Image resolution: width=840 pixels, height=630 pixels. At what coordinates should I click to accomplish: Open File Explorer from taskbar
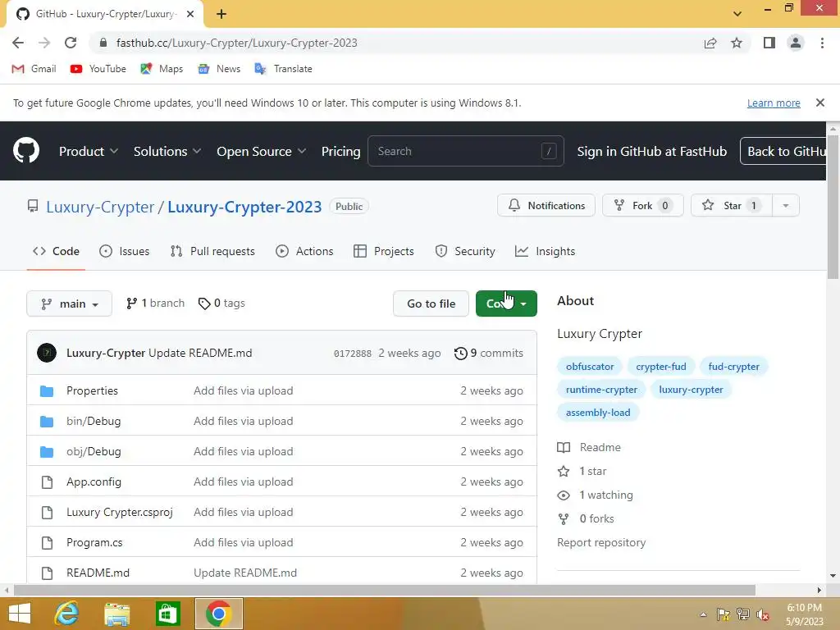[x=116, y=614]
